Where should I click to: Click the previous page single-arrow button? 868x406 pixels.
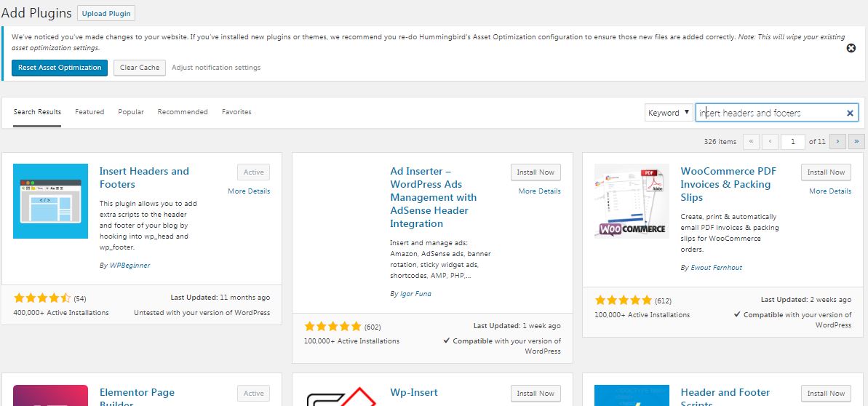770,142
